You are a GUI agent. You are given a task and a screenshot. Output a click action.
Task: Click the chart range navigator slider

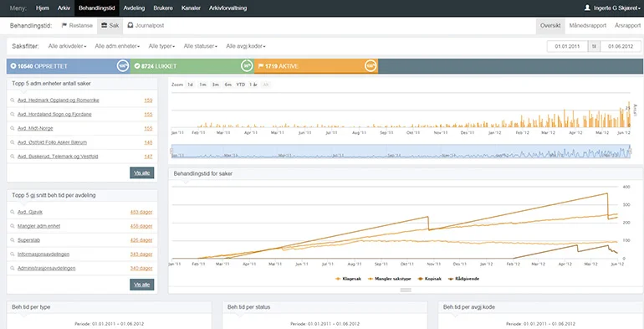pos(401,152)
